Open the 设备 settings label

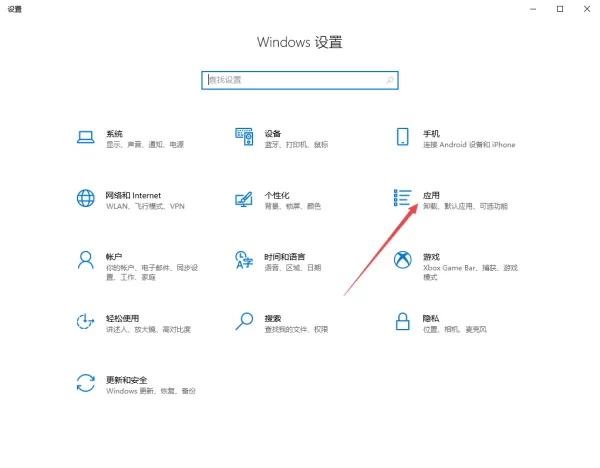click(273, 134)
